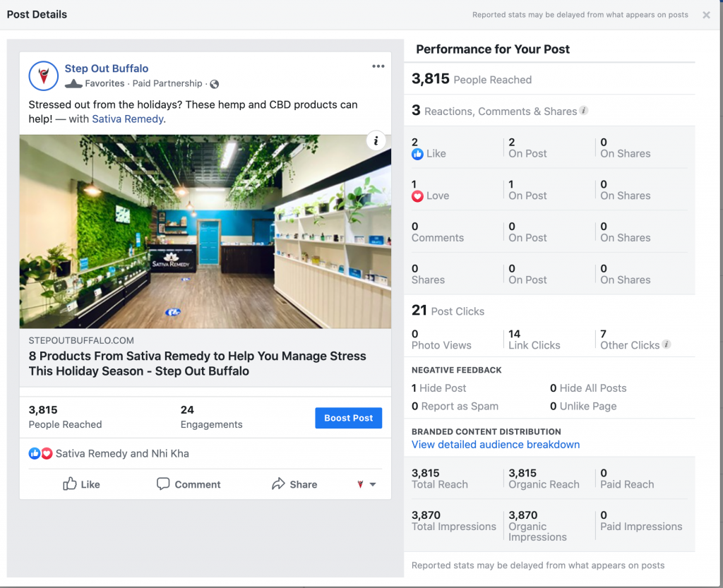Open the Step Out Buffalo page link
The image size is (723, 588).
point(107,68)
